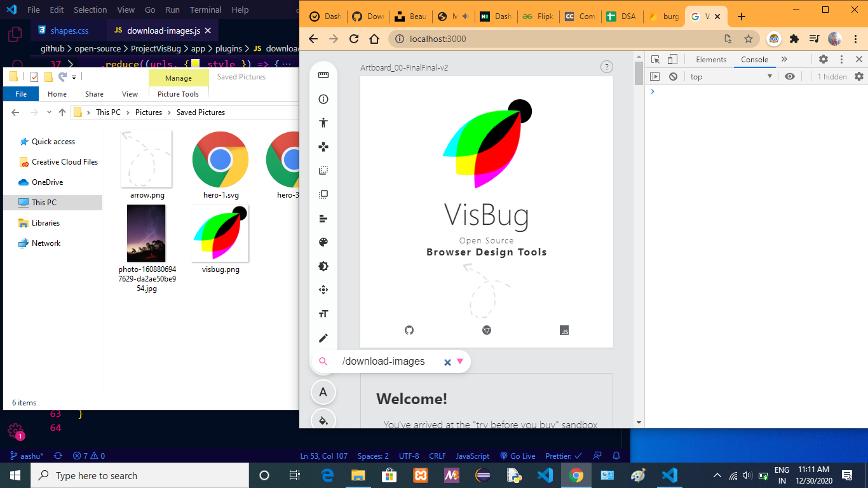
Task: Go back in Chrome
Action: click(x=313, y=39)
